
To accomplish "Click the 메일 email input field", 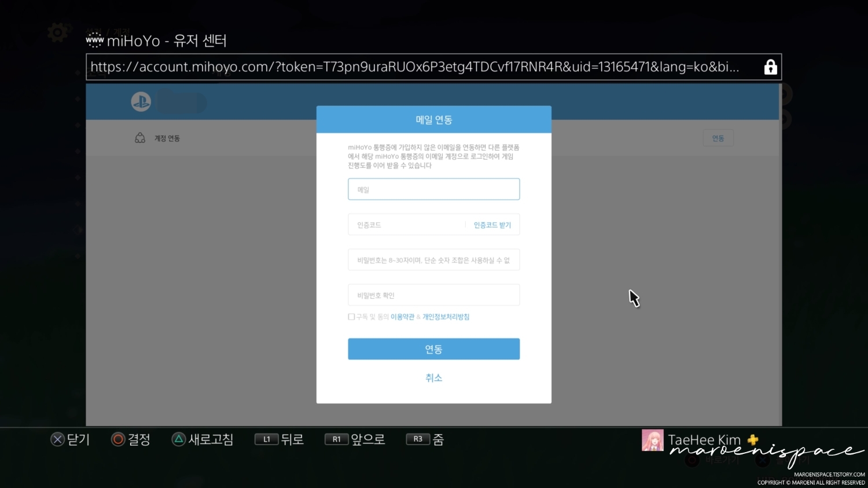I will [433, 189].
